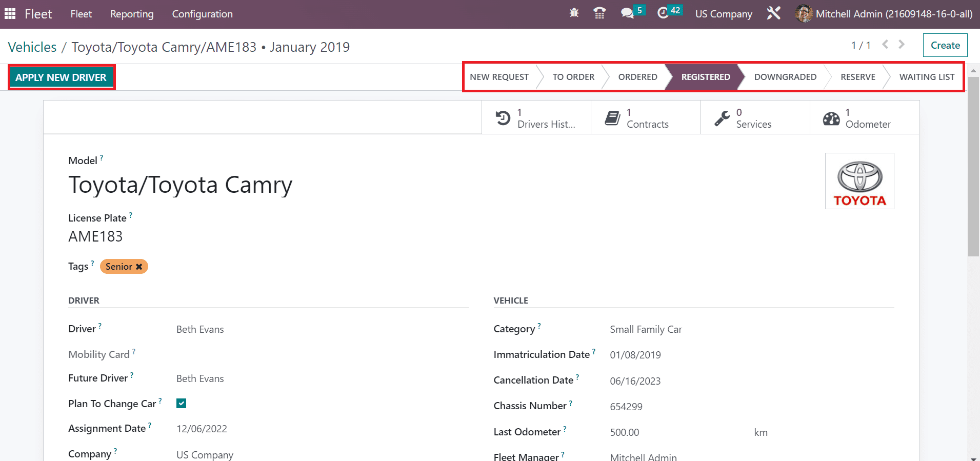
Task: Set status to Downgraded
Action: pyautogui.click(x=785, y=77)
